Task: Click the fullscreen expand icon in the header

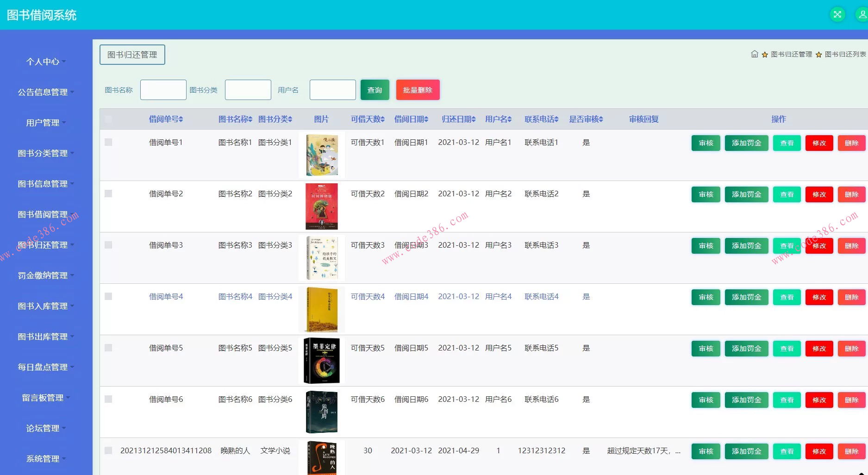Action: click(837, 14)
